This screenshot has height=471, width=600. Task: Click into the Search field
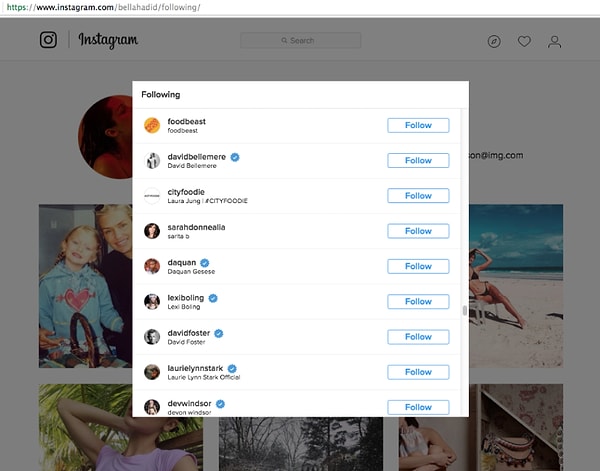click(300, 41)
